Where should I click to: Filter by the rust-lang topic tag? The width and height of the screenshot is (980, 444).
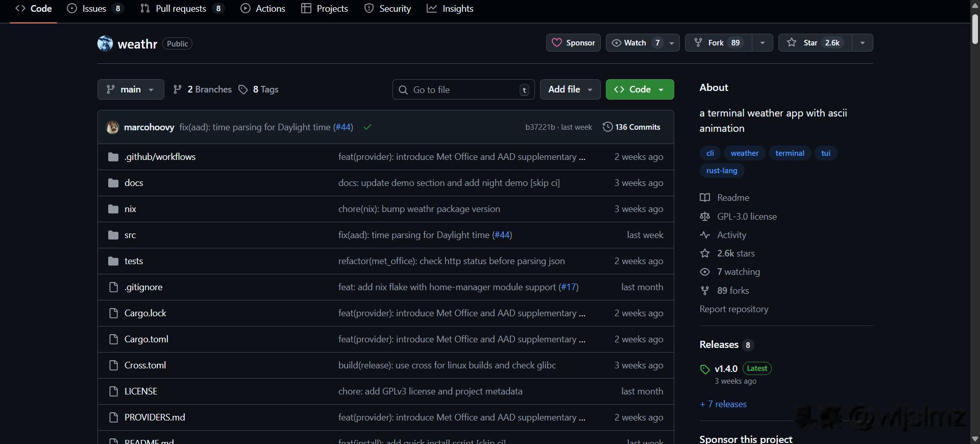point(722,171)
